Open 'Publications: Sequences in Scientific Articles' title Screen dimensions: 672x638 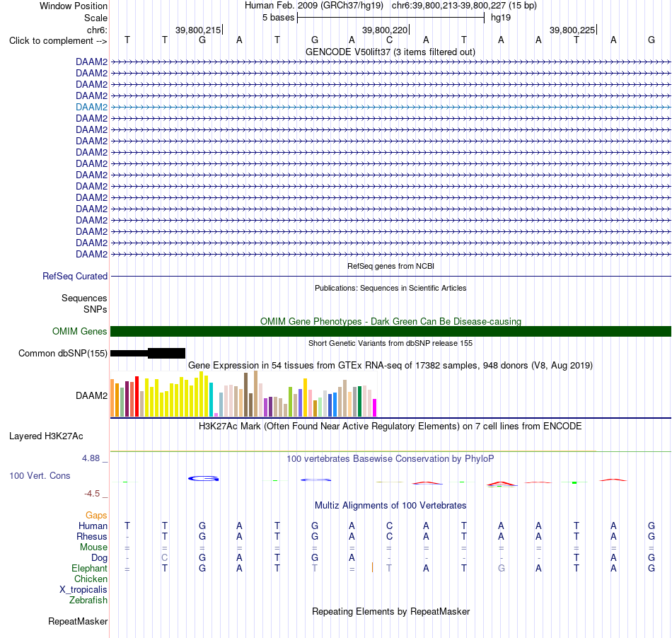pyautogui.click(x=390, y=288)
